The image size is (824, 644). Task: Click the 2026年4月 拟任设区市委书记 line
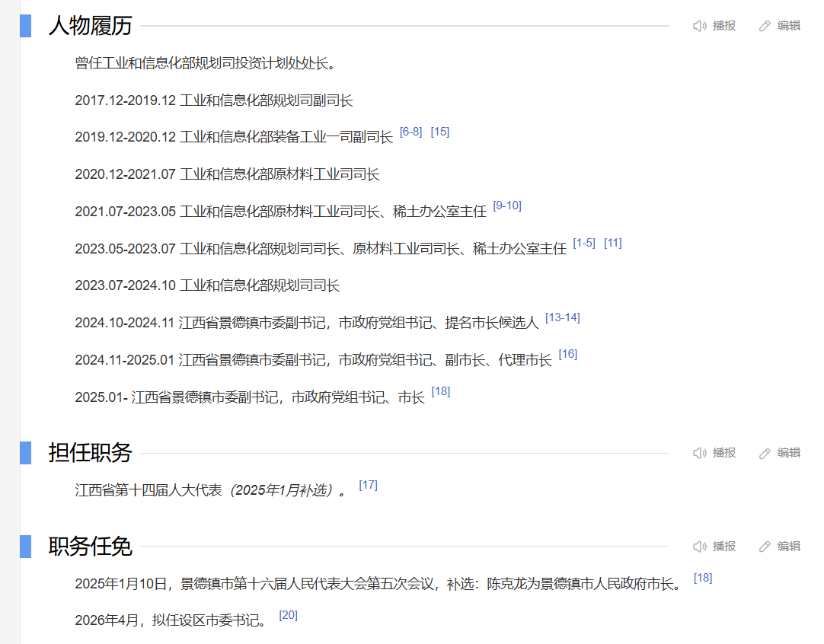[171, 621]
